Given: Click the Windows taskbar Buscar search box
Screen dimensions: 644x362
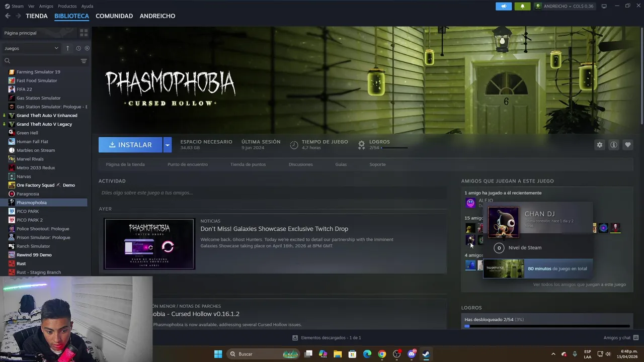Looking at the screenshot, I should coord(264,354).
